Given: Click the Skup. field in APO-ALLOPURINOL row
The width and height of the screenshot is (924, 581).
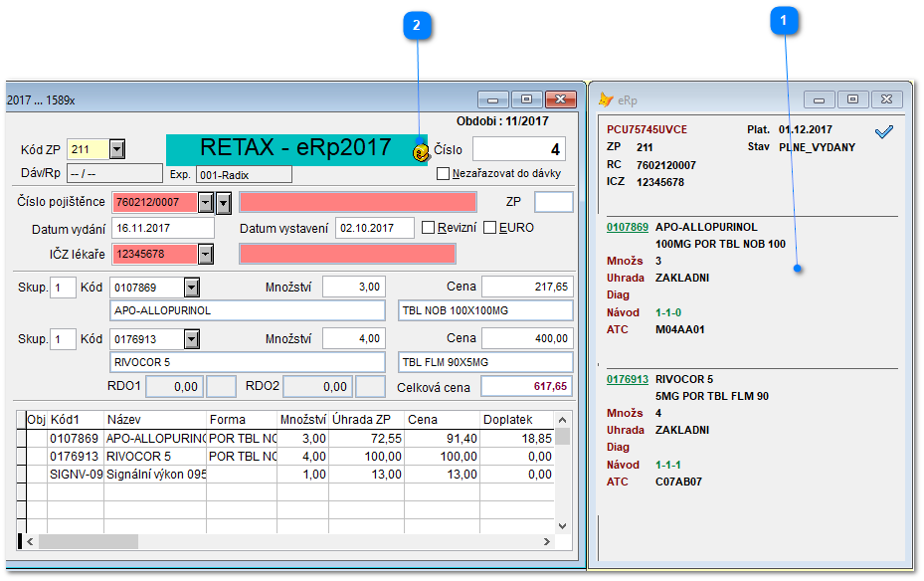Looking at the screenshot, I should point(63,288).
